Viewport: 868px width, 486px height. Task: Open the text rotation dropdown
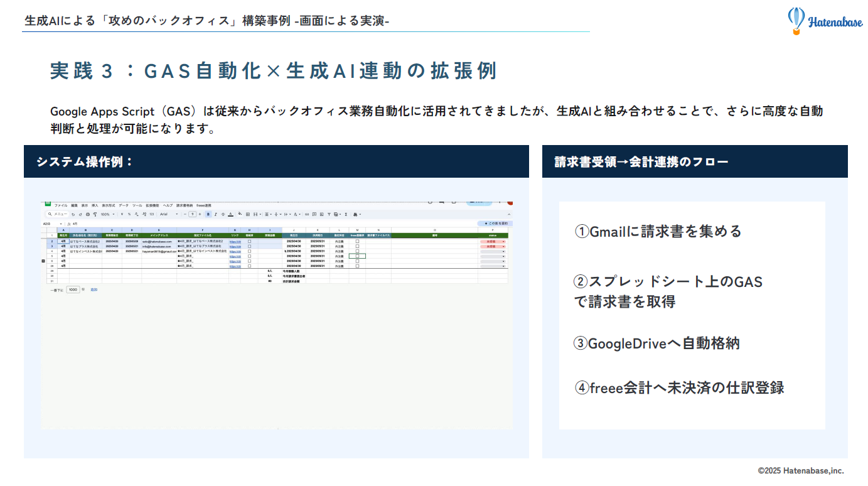(x=297, y=214)
